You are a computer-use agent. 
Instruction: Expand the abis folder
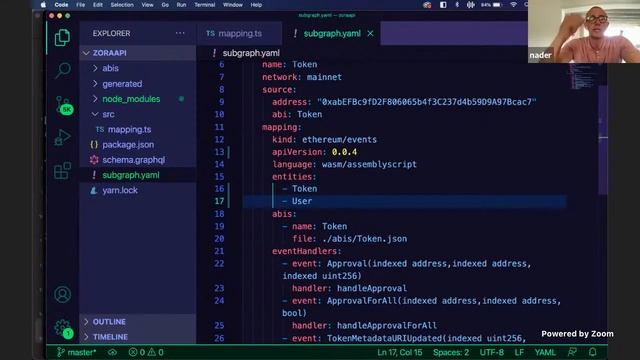(138, 68)
